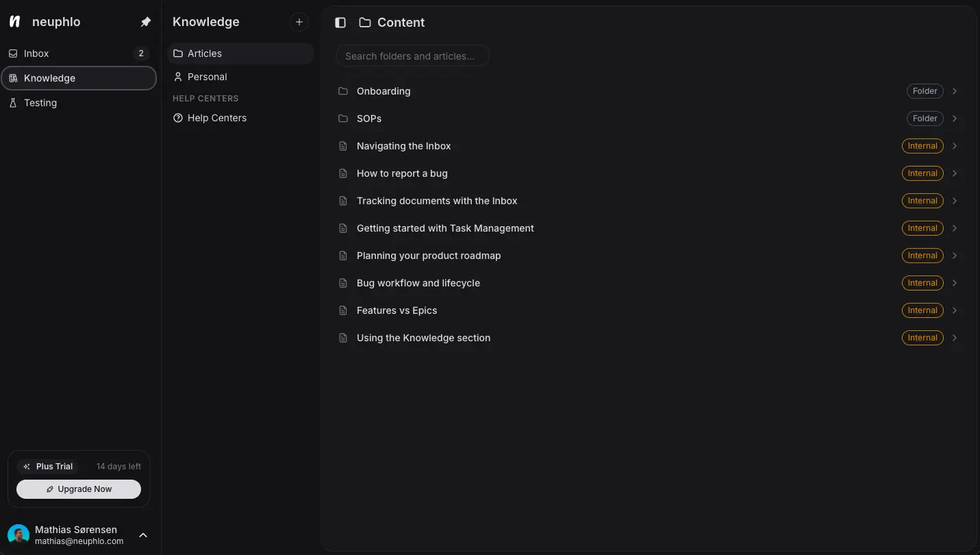
Task: Open Inbox in the sidebar
Action: 36,53
